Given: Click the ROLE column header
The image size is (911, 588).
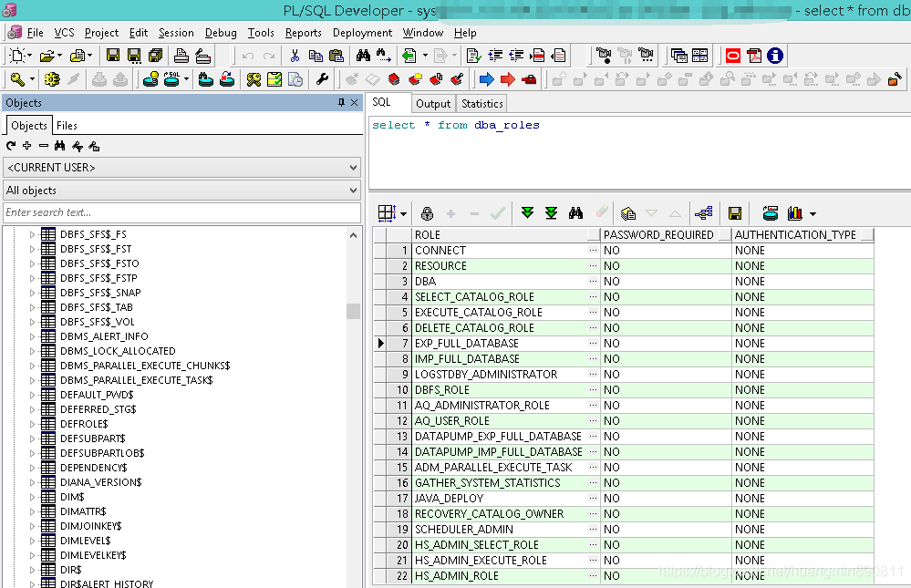Looking at the screenshot, I should [x=506, y=234].
